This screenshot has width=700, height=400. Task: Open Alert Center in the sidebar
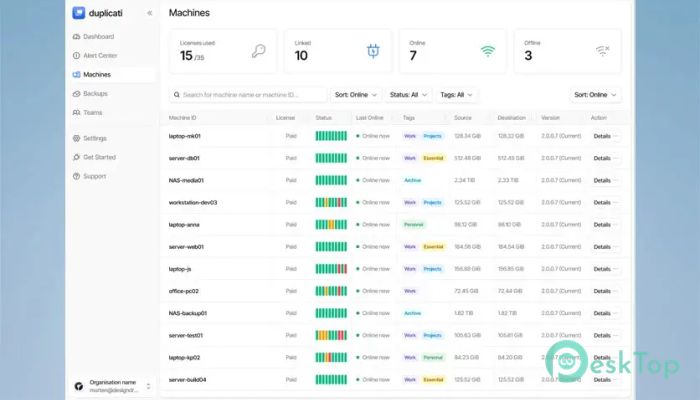coord(100,55)
